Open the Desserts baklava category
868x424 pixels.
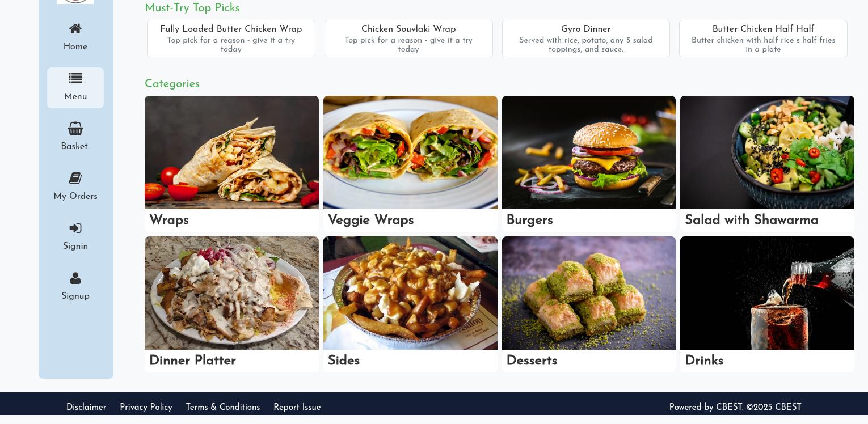click(589, 304)
